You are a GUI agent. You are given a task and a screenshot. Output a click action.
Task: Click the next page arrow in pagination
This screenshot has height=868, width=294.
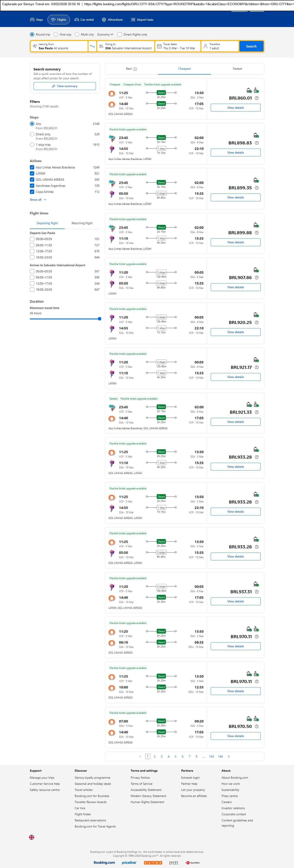click(229, 756)
